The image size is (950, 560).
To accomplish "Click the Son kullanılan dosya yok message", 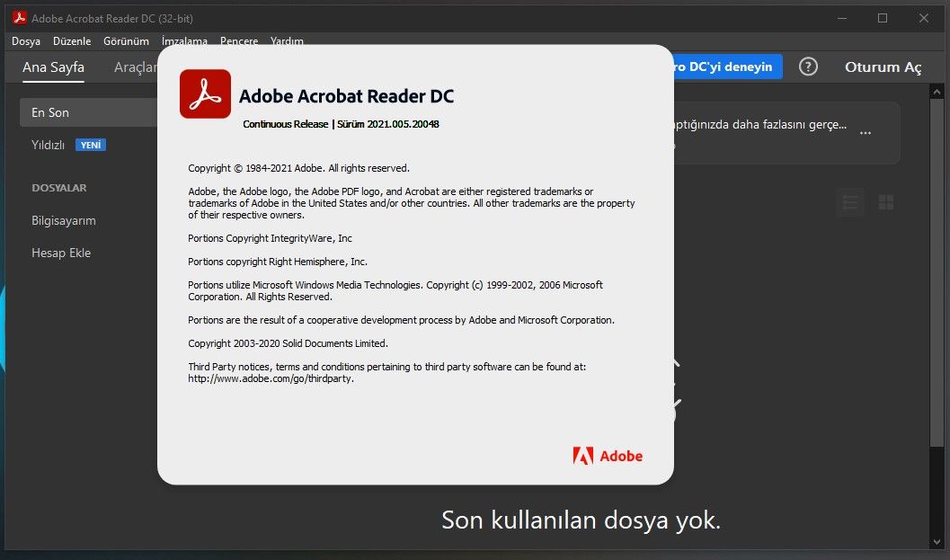I will 581,520.
